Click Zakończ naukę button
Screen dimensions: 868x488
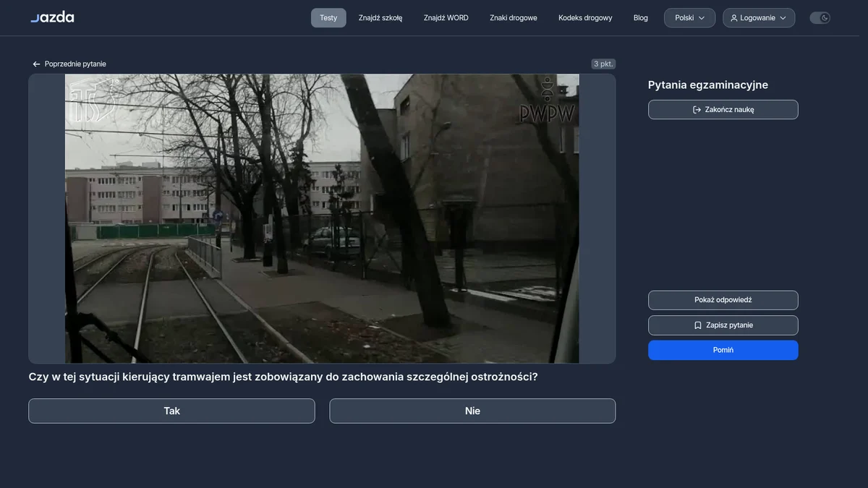[x=723, y=110]
